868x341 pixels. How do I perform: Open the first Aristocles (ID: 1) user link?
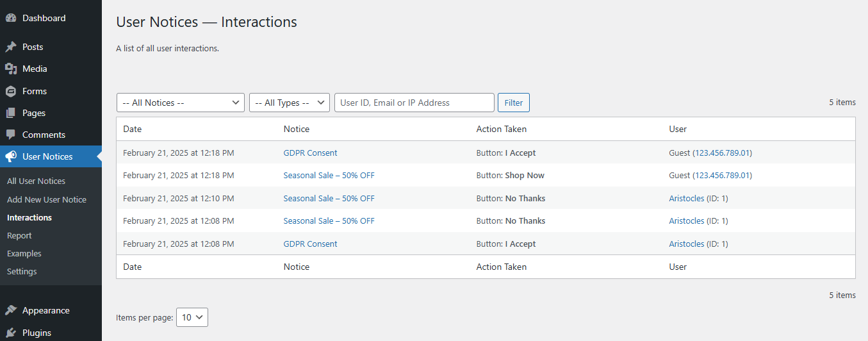698,198
